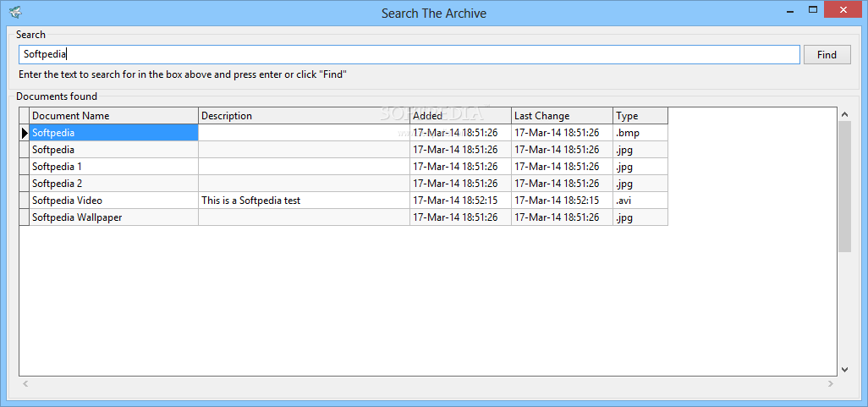Click the "This is a Softpedia test" description cell

tap(304, 201)
